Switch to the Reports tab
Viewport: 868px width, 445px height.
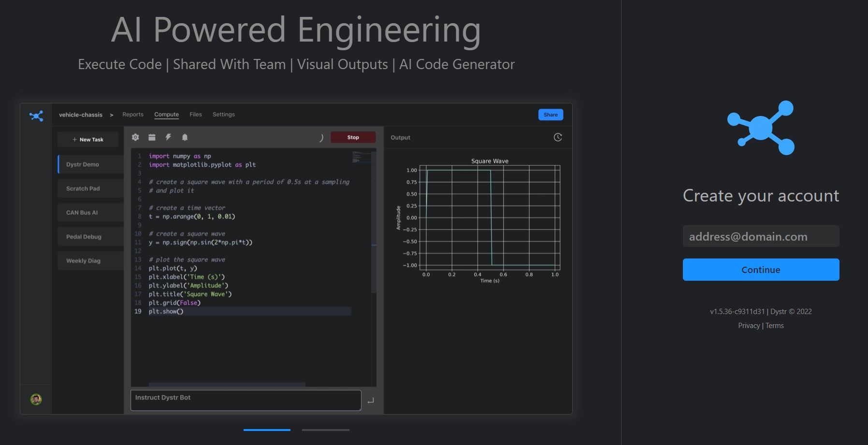pos(133,115)
